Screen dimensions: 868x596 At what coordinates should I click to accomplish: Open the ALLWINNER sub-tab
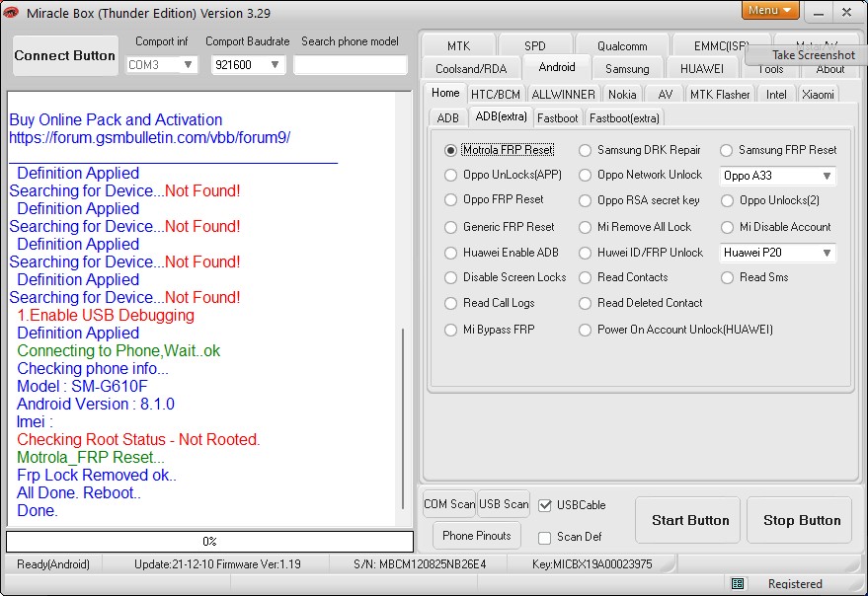click(x=563, y=95)
